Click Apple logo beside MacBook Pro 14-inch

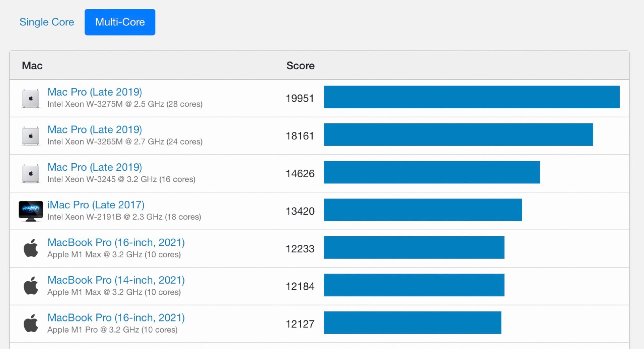31,286
